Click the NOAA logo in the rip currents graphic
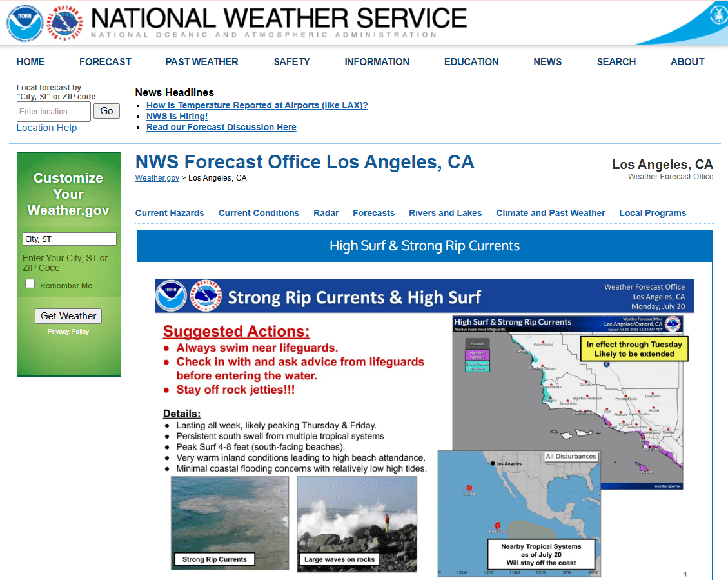The image size is (728, 580). (x=171, y=295)
